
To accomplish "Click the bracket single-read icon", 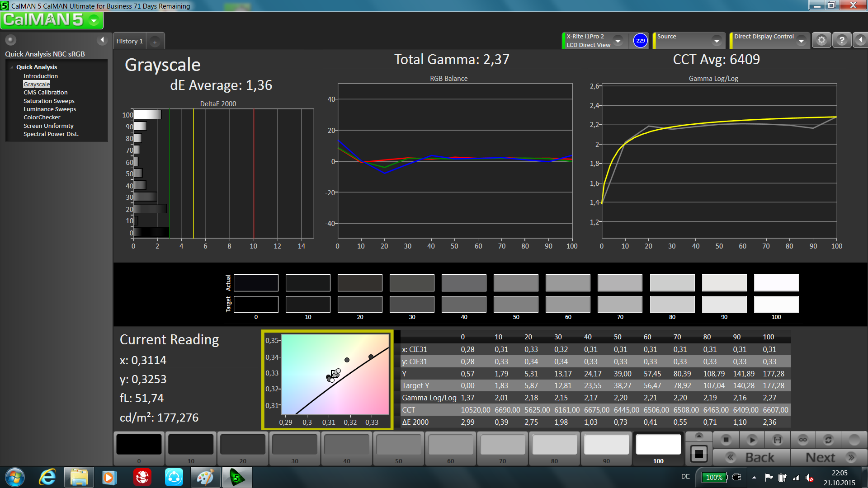I will (x=778, y=439).
